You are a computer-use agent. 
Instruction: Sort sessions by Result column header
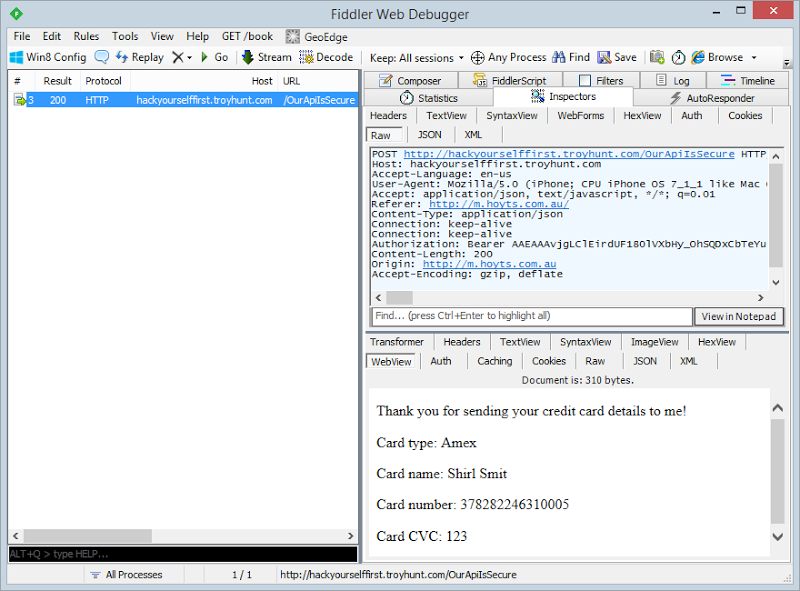pyautogui.click(x=57, y=81)
